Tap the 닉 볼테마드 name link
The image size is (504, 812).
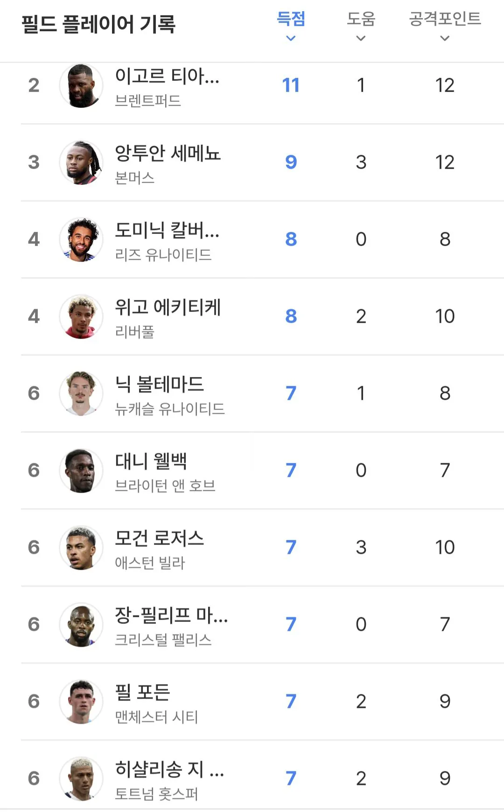(159, 384)
